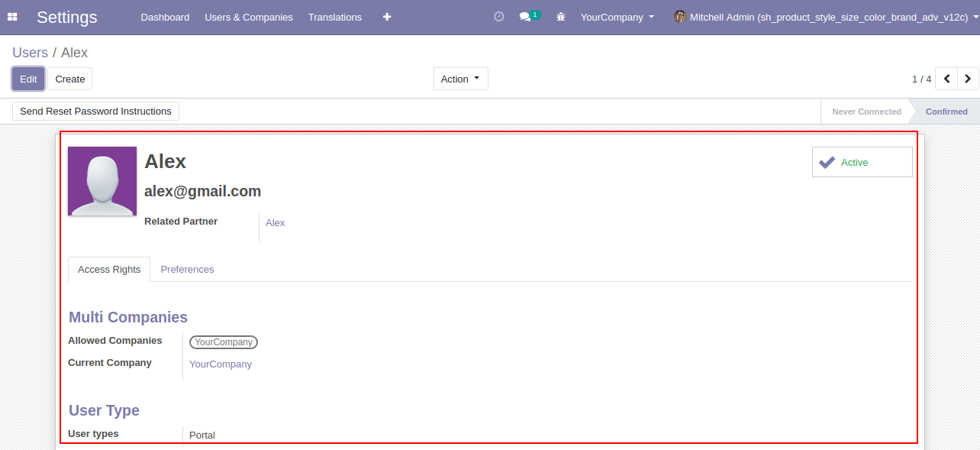The height and width of the screenshot is (450, 980).
Task: Open Users & Companies menu
Action: pyautogui.click(x=249, y=17)
